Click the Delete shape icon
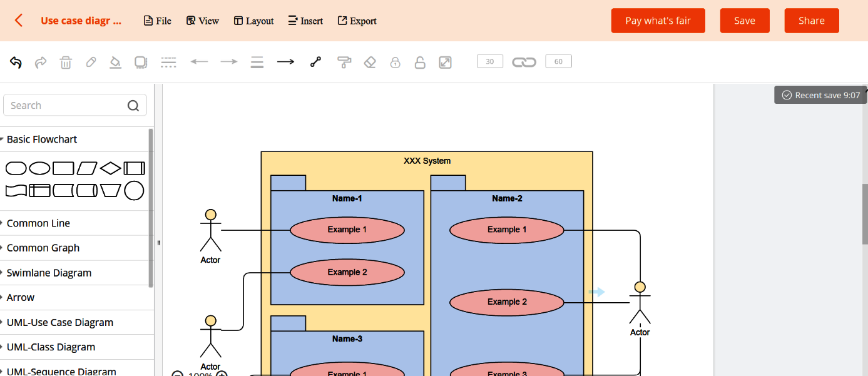Screen dimensions: 868x376 point(66,61)
